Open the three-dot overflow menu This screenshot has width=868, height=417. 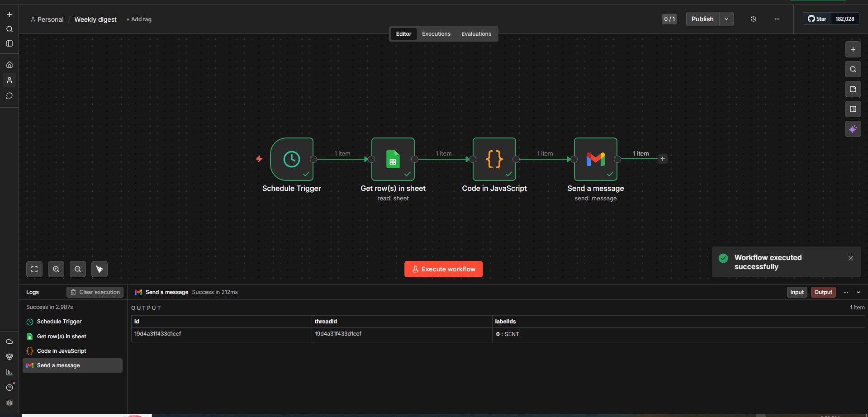(x=777, y=19)
